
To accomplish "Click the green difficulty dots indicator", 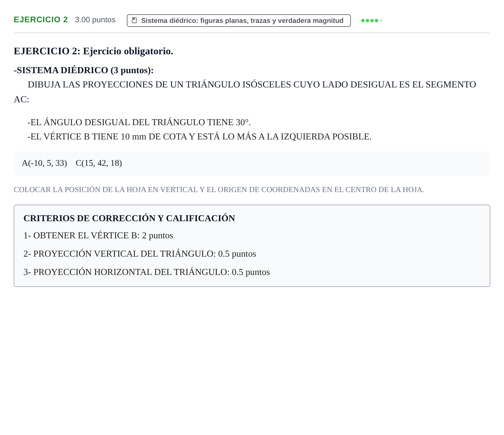I will pyautogui.click(x=372, y=21).
